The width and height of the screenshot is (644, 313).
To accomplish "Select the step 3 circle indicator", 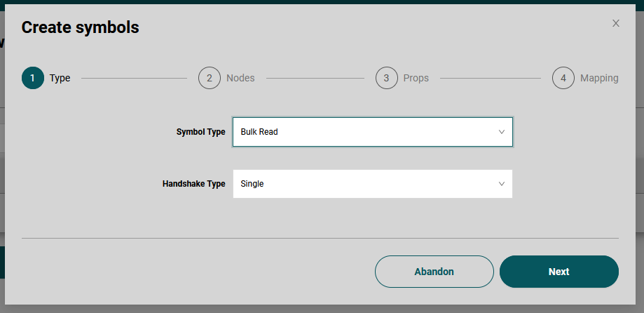I will coord(386,78).
